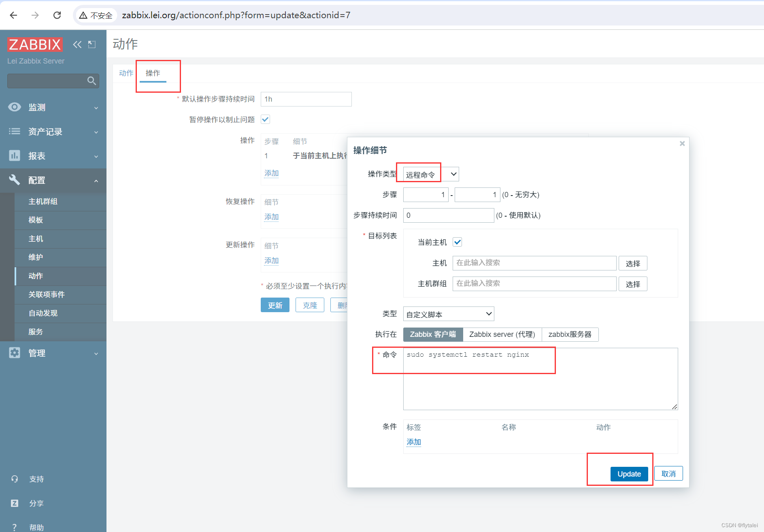Open 动作 in sidebar submenu
Viewport: 764px width, 532px height.
point(60,276)
